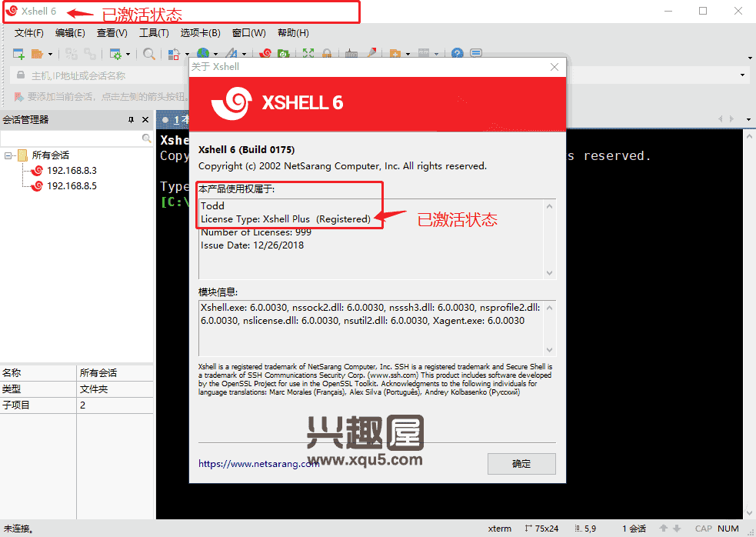Launch new Xshell window icon
756x537 pixels.
click(265, 53)
